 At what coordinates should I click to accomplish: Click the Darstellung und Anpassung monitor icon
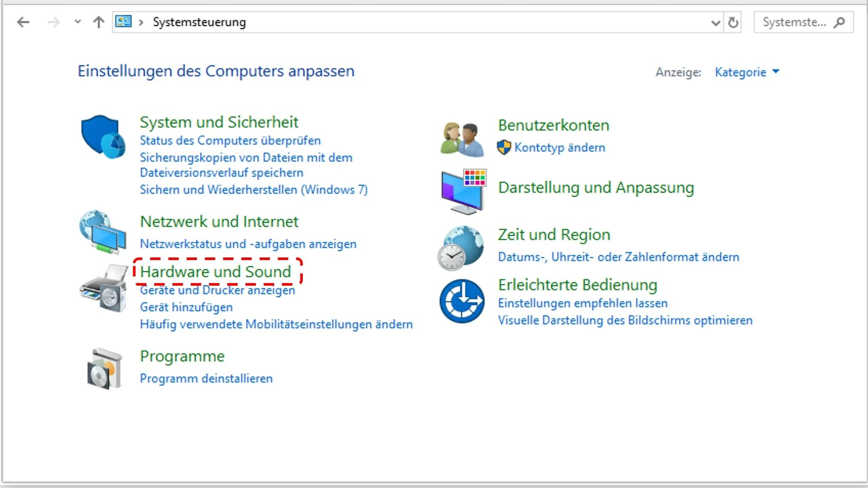click(x=463, y=191)
